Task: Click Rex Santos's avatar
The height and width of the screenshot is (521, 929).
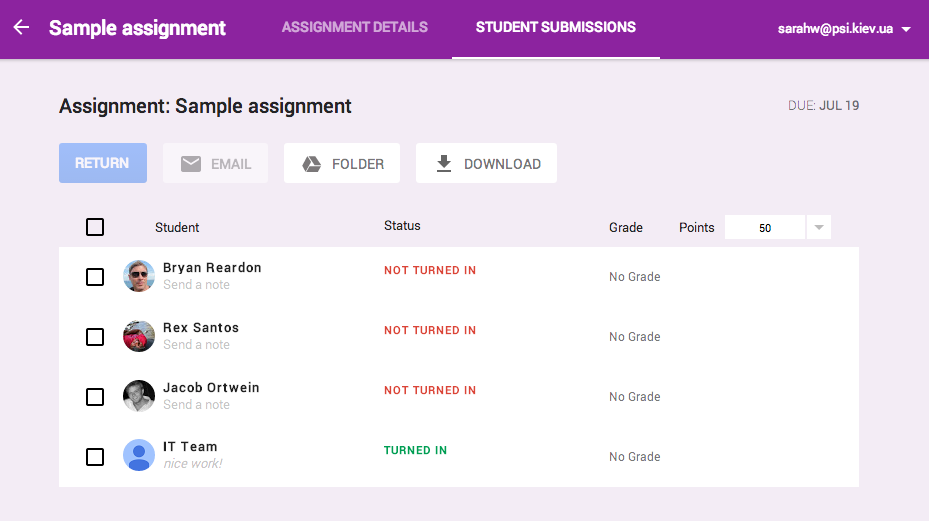Action: (139, 336)
